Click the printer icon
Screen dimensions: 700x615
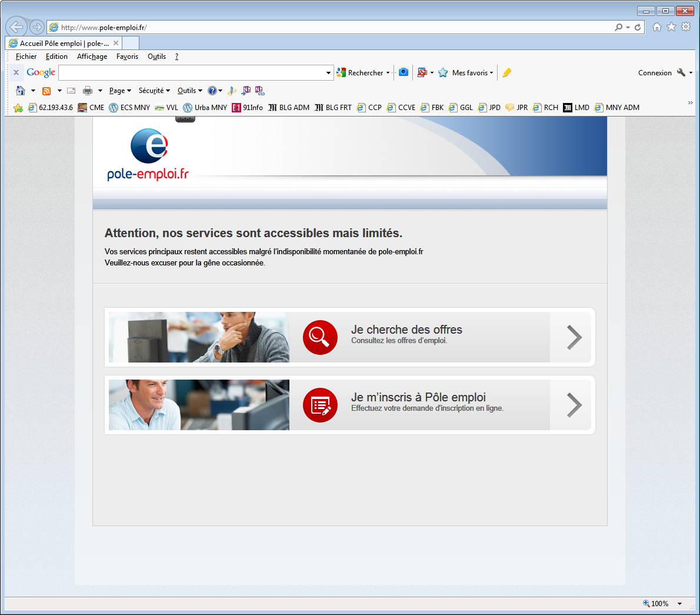pos(88,91)
